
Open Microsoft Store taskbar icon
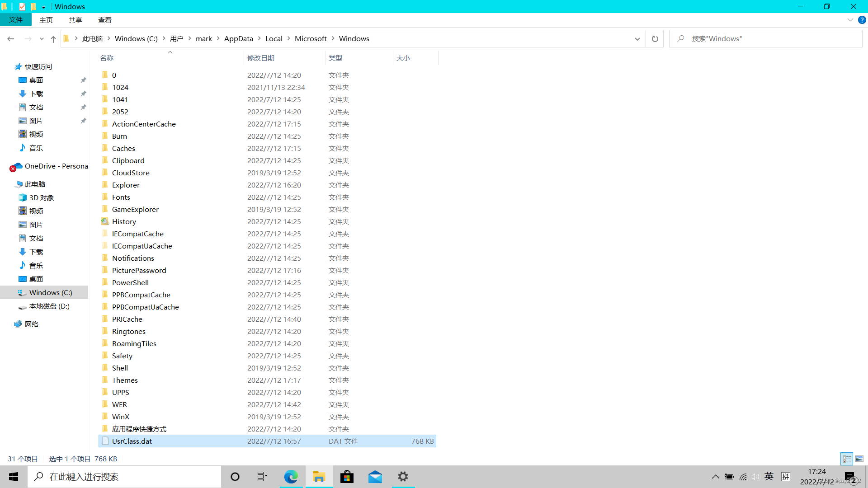click(347, 477)
